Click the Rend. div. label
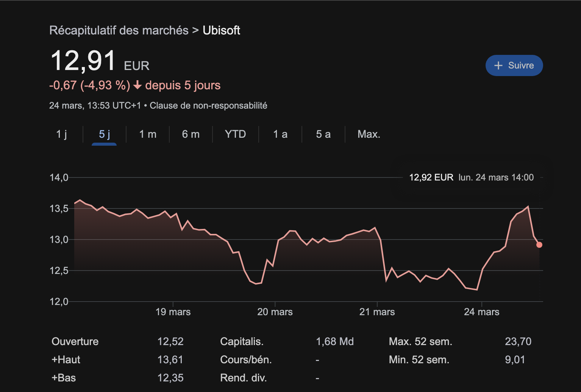The image size is (581, 392). [x=244, y=378]
